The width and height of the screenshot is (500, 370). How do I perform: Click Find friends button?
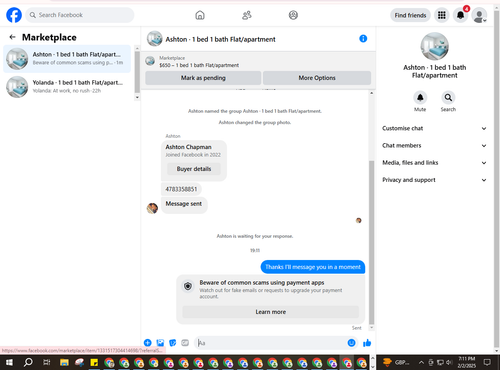410,15
